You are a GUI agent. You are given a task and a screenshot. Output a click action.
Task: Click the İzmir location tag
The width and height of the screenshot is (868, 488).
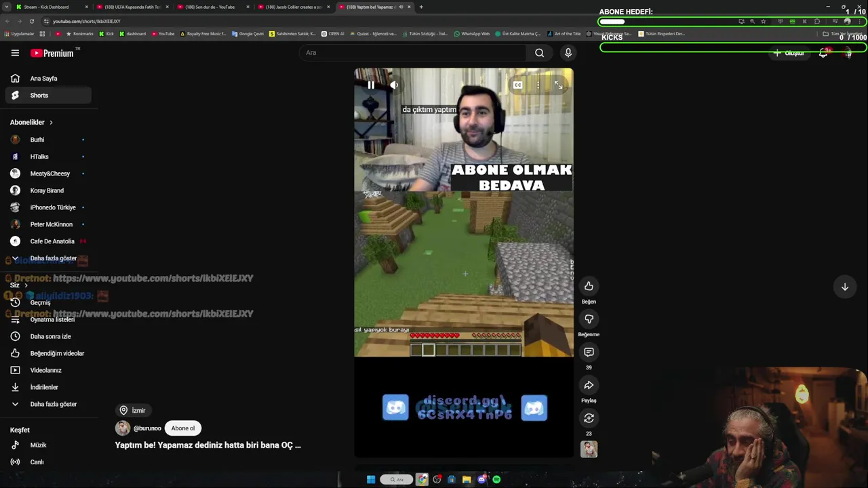(133, 410)
